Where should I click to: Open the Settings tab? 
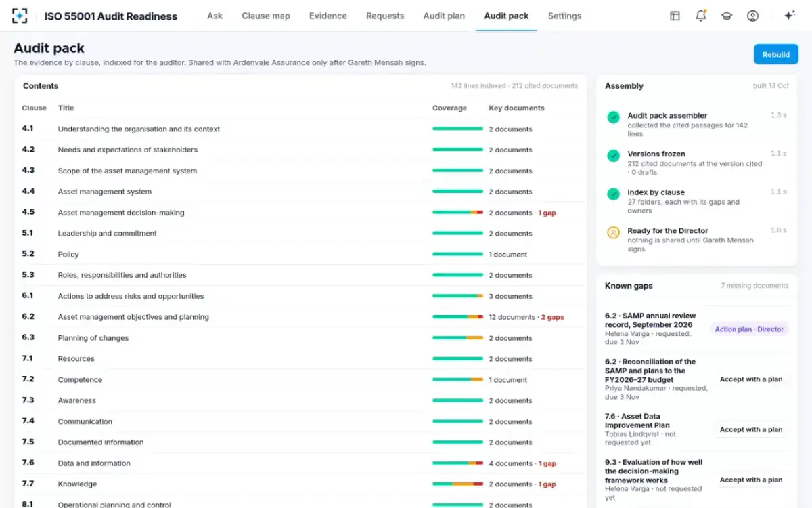tap(564, 16)
